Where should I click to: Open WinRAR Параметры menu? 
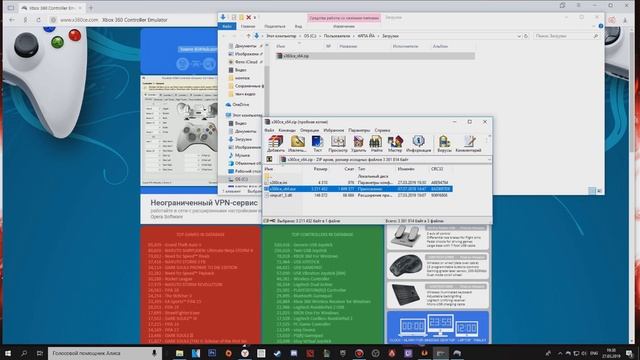click(x=359, y=130)
